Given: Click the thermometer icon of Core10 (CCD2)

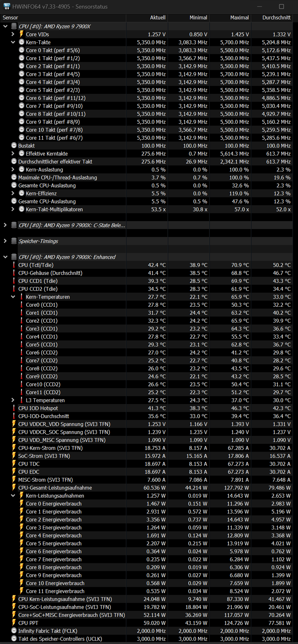Looking at the screenshot, I should click(22, 384).
